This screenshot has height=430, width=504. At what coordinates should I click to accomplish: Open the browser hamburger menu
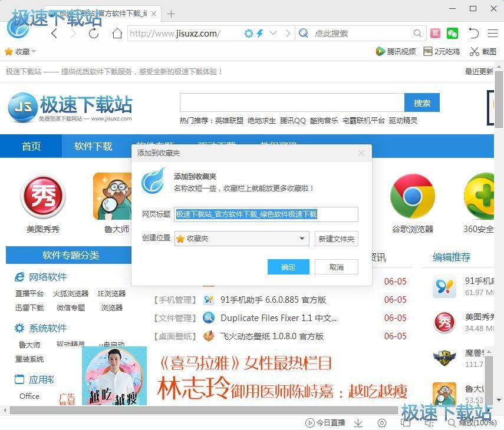coord(493,33)
